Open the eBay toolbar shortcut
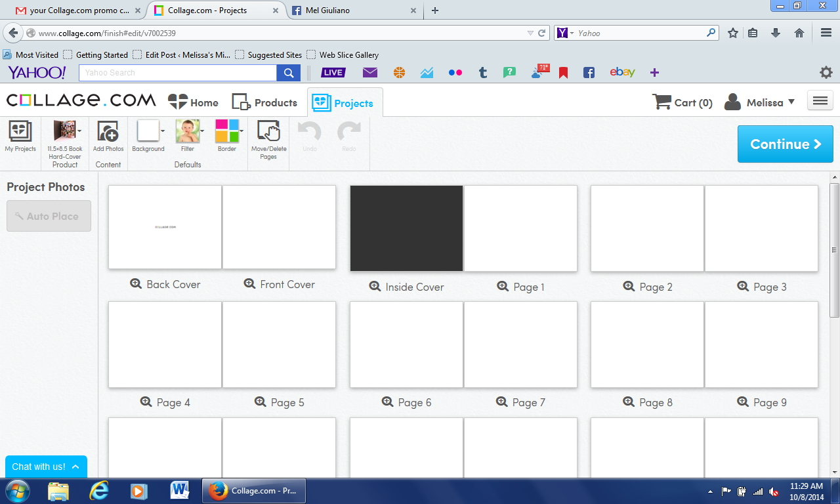The width and height of the screenshot is (840, 504). point(621,72)
